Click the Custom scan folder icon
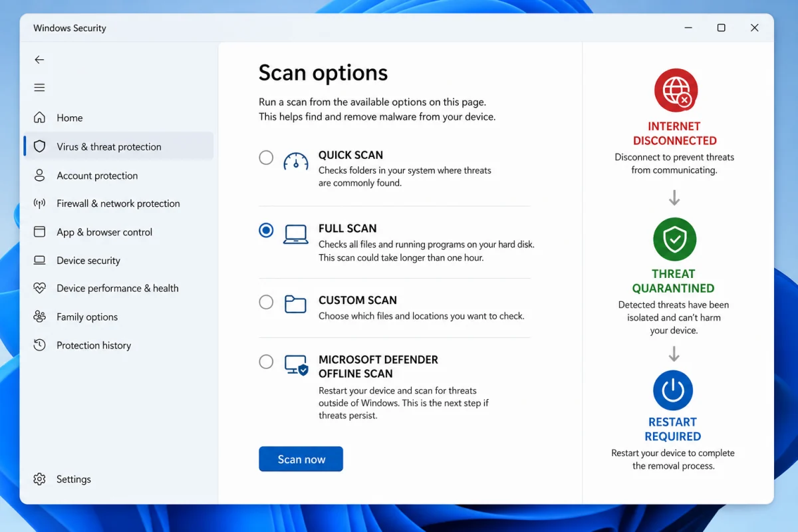 click(295, 304)
